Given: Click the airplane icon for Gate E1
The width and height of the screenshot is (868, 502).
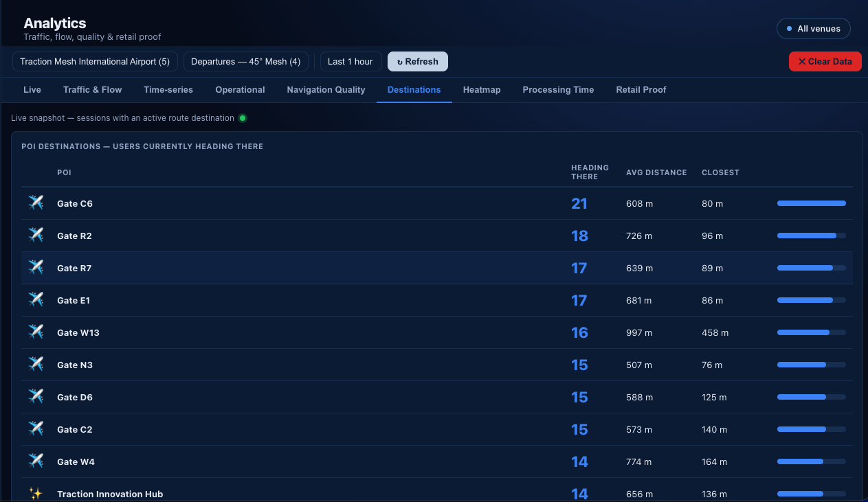Looking at the screenshot, I should point(36,300).
